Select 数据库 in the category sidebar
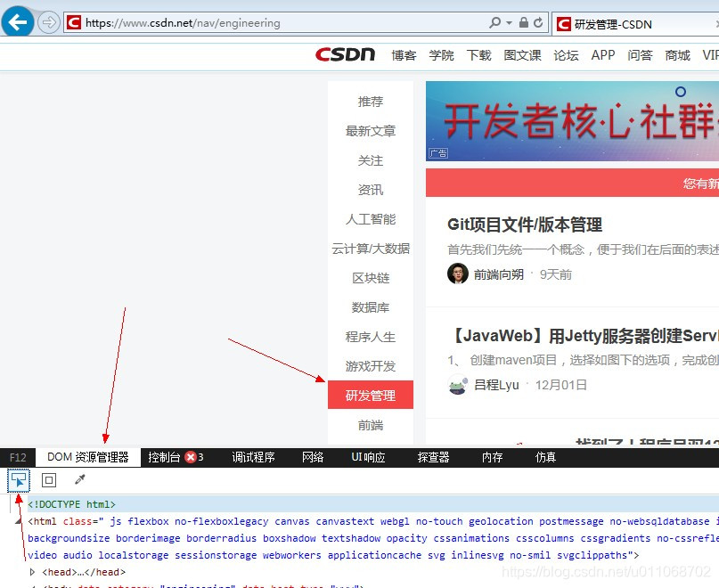This screenshot has height=588, width=719. (x=371, y=307)
